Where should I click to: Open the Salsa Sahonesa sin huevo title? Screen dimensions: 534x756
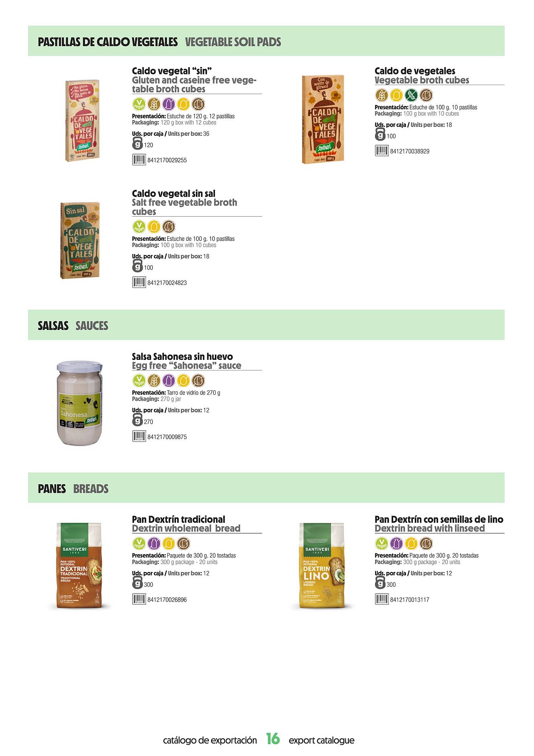point(182,356)
